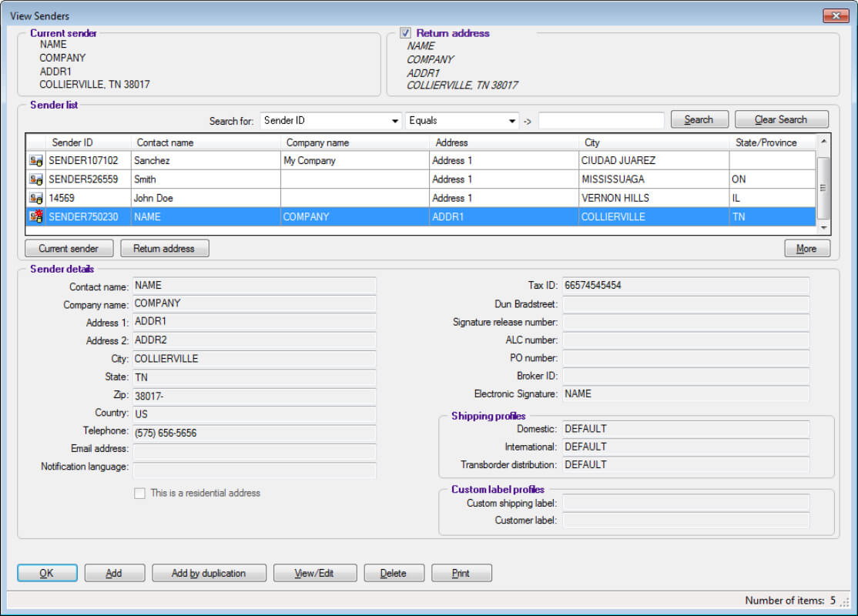The width and height of the screenshot is (858, 616).
Task: Click the Custom shipping label field
Action: pos(685,503)
